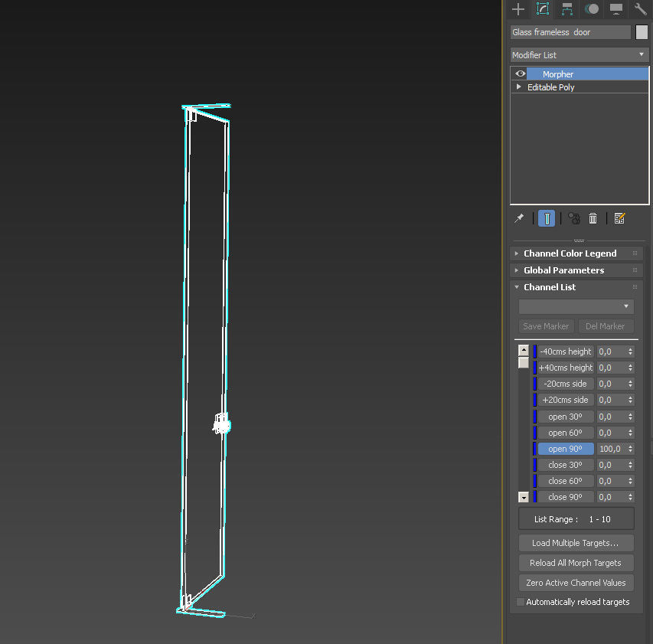Click channel list down arrow
This screenshot has width=653, height=644.
(x=524, y=497)
